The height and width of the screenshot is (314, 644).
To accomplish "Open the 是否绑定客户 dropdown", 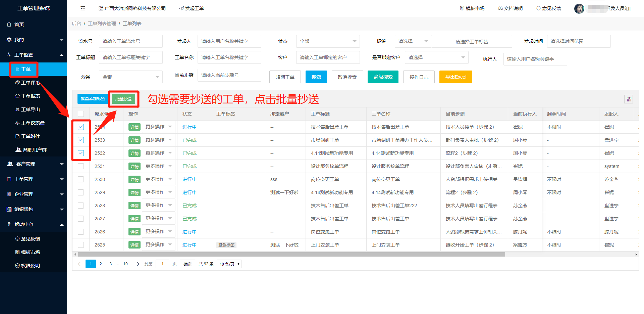I will (x=436, y=57).
